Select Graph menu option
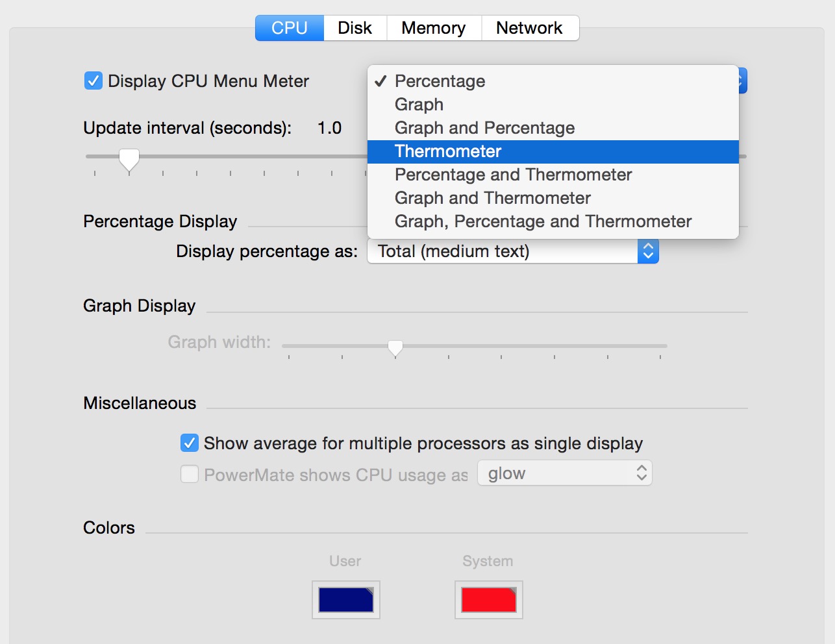 (419, 105)
